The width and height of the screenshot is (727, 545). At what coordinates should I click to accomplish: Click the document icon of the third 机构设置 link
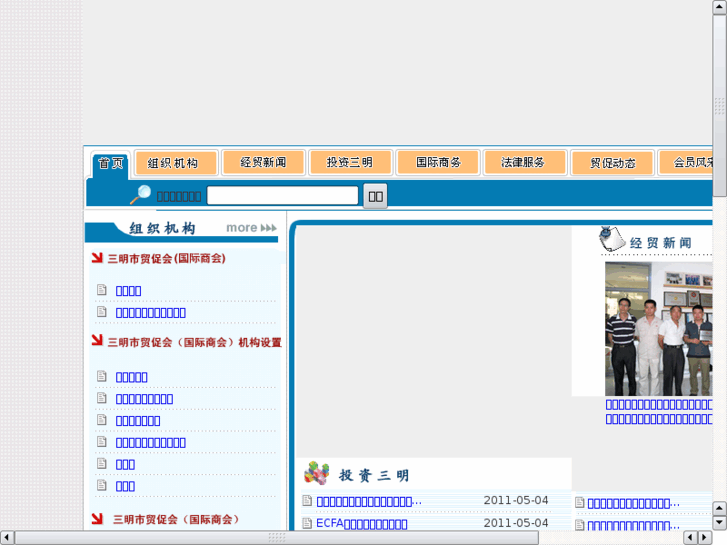click(102, 420)
